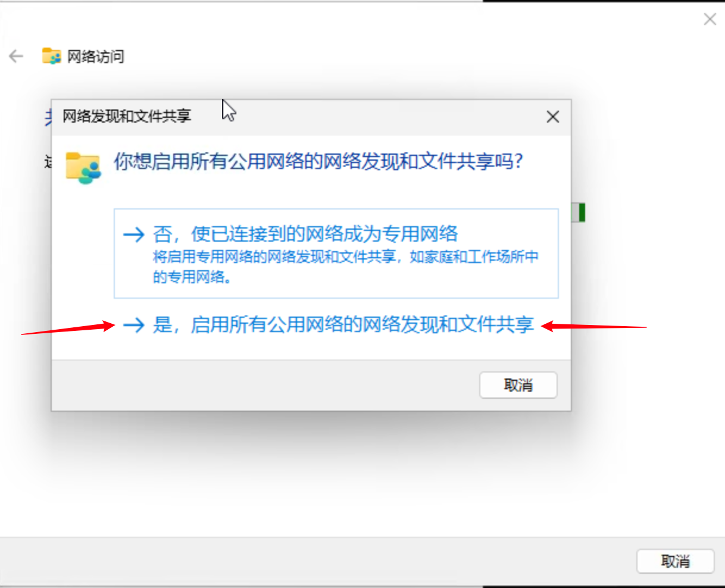Click the blue arrow icon beside 否 option
This screenshot has width=725, height=588.
[134, 234]
